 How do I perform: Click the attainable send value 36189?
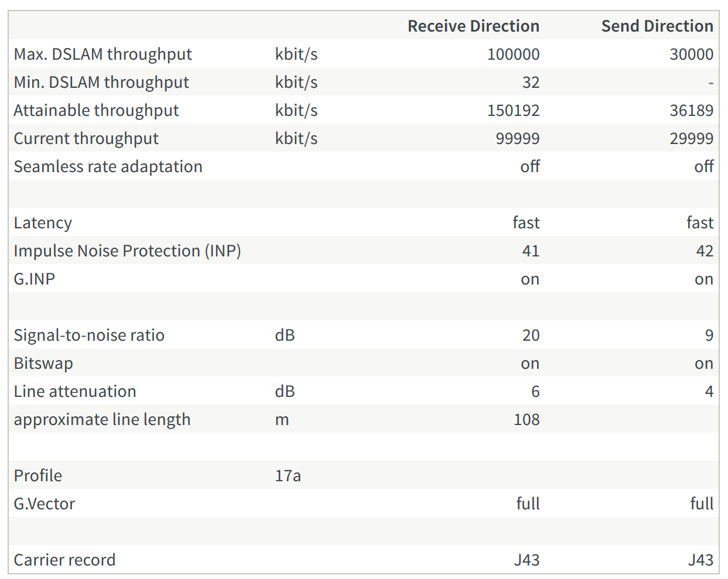click(692, 110)
